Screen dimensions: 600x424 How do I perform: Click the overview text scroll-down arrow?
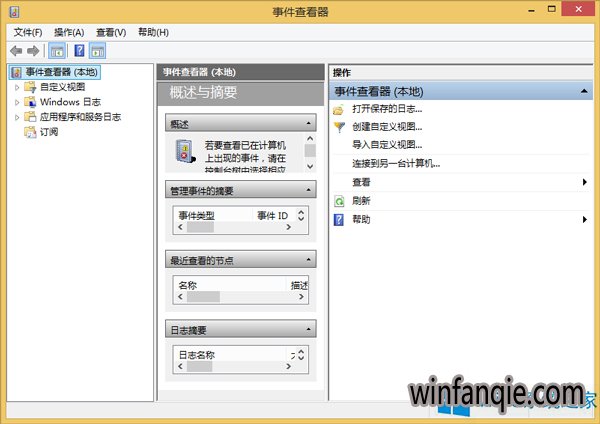310,166
